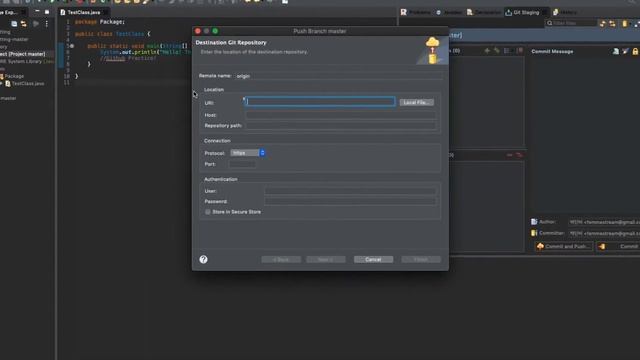The height and width of the screenshot is (360, 640).
Task: Click the Local File... button
Action: [x=416, y=102]
